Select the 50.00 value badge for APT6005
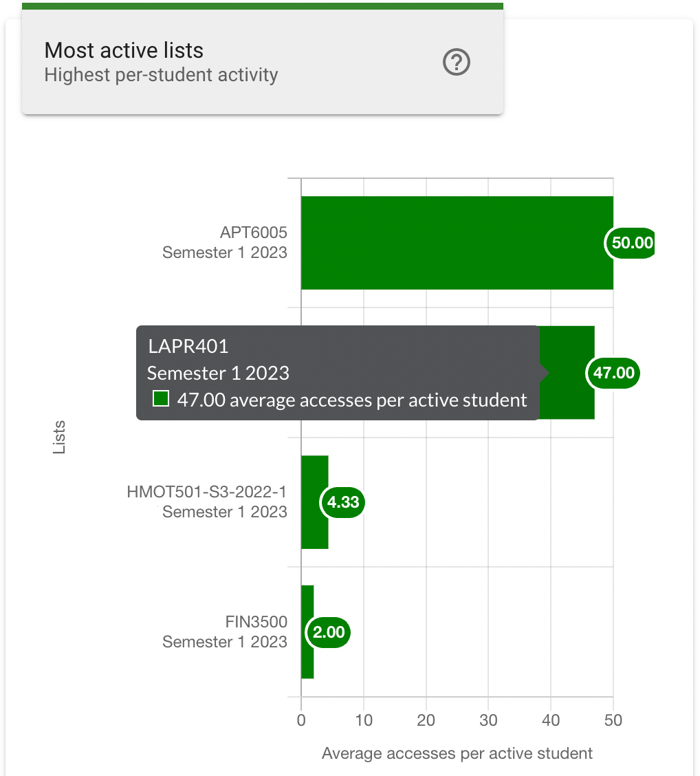This screenshot has width=700, height=776. click(628, 243)
